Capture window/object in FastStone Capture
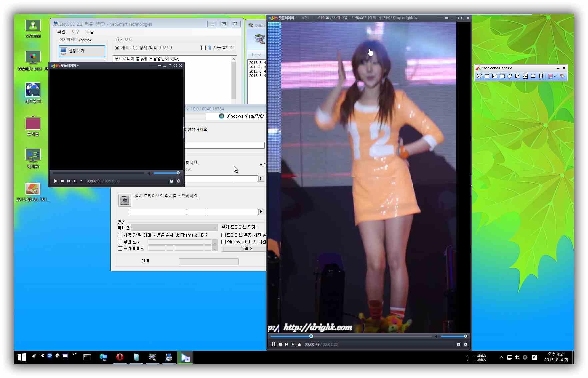 tap(495, 76)
